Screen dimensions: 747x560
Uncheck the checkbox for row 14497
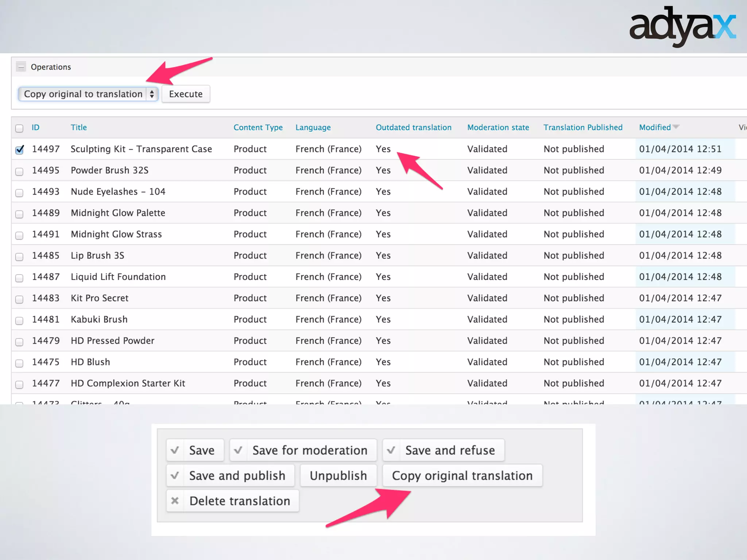[x=20, y=149]
